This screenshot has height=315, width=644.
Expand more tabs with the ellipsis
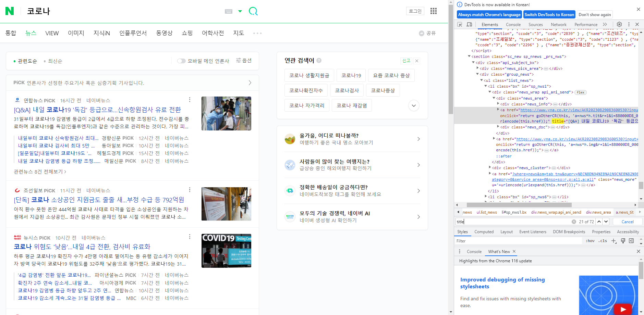pyautogui.click(x=257, y=33)
